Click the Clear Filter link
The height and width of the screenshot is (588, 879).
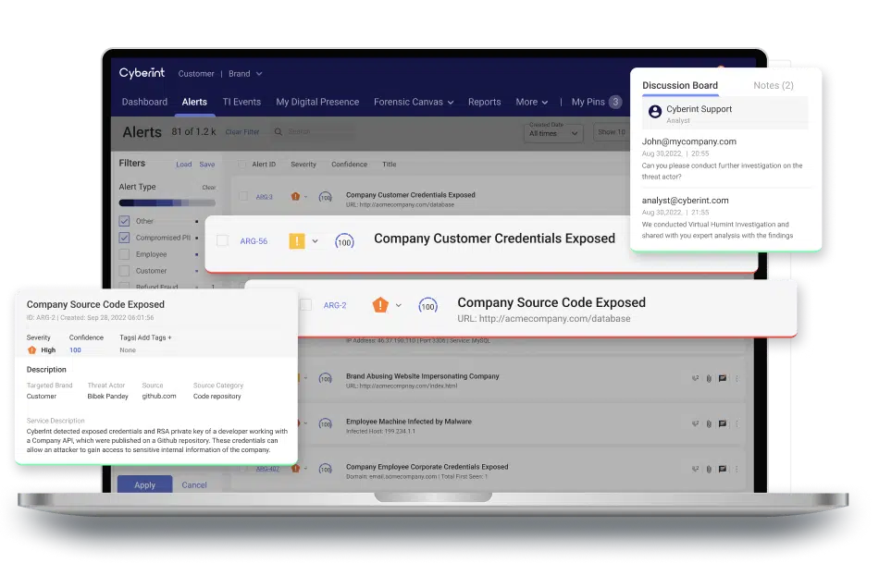point(242,132)
